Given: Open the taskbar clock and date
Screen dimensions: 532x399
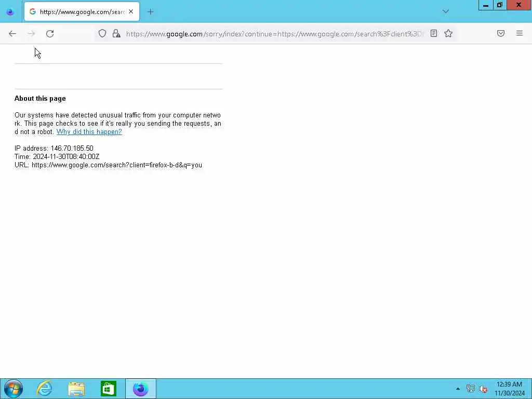Looking at the screenshot, I should 509,389.
